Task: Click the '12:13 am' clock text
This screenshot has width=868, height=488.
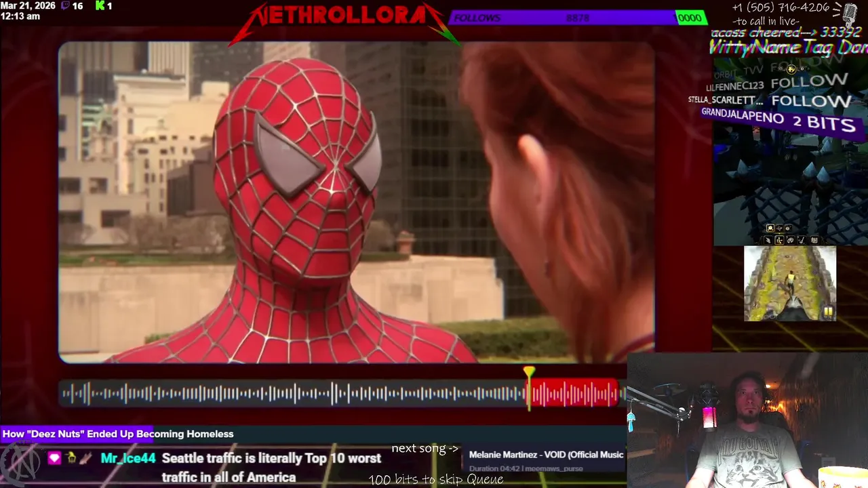Action: (20, 16)
